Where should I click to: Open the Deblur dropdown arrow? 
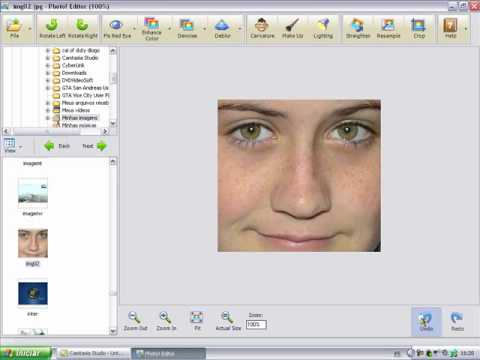tap(240, 29)
